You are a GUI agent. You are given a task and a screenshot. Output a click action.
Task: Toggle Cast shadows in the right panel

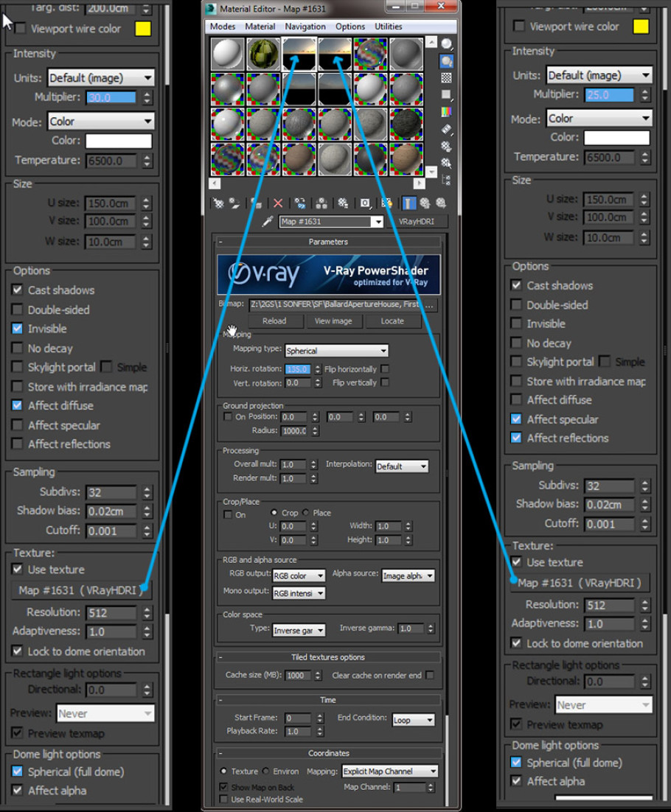516,285
